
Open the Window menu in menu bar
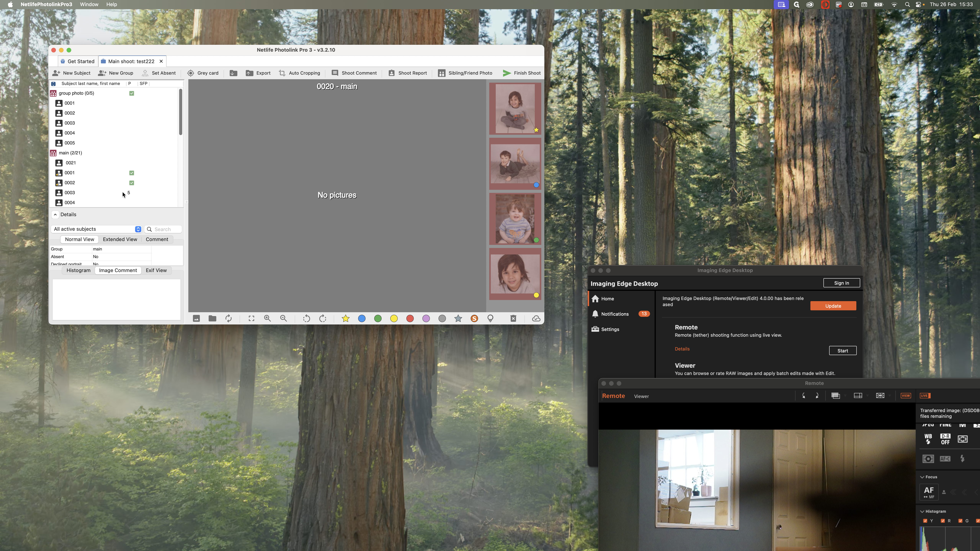89,5
